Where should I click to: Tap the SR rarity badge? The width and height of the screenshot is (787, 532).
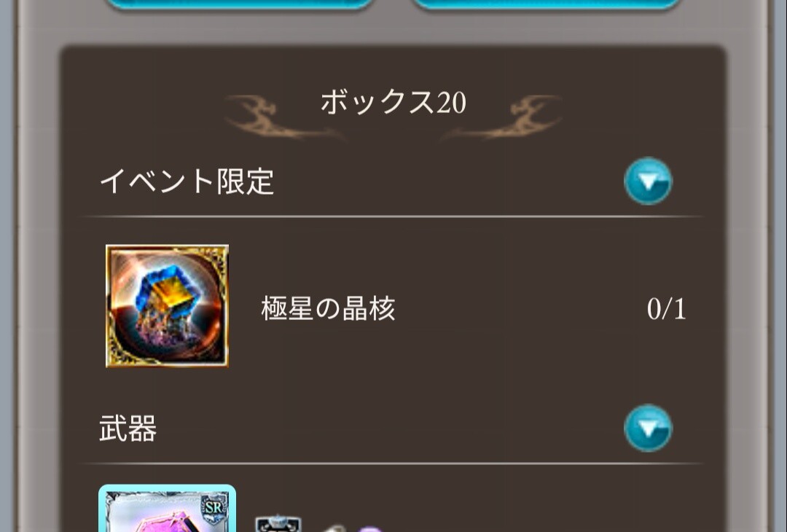(214, 508)
